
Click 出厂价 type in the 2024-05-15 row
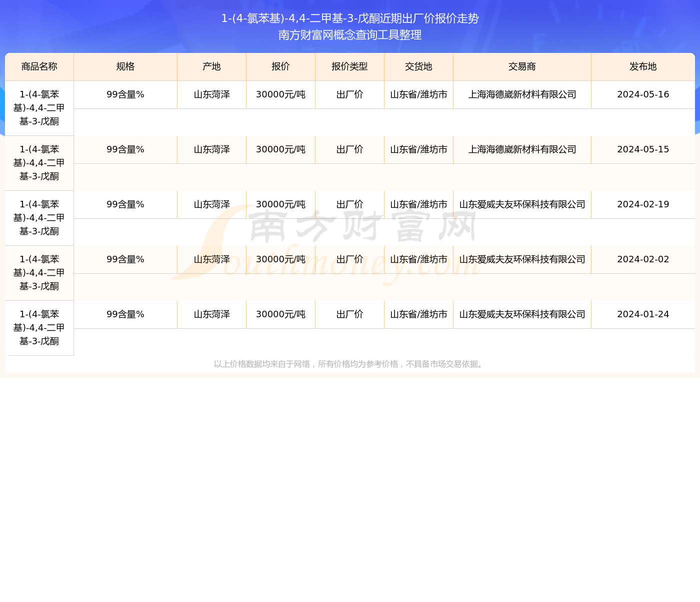(x=349, y=149)
